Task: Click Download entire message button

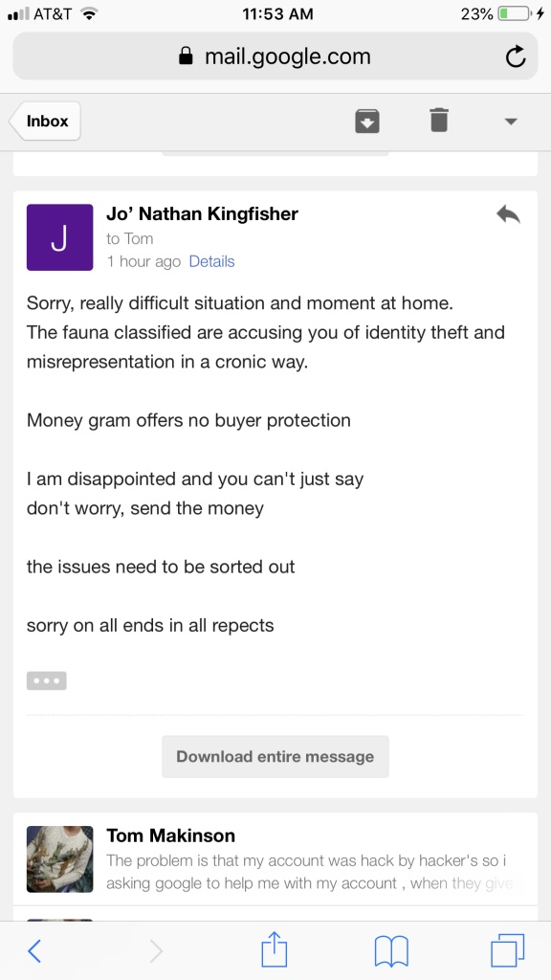Action: tap(275, 756)
